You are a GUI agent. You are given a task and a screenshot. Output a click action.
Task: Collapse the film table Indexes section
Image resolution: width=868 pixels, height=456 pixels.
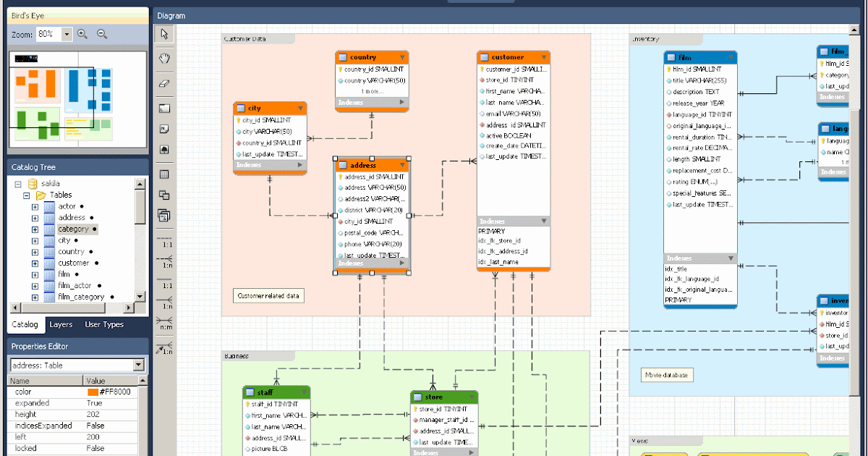point(731,258)
